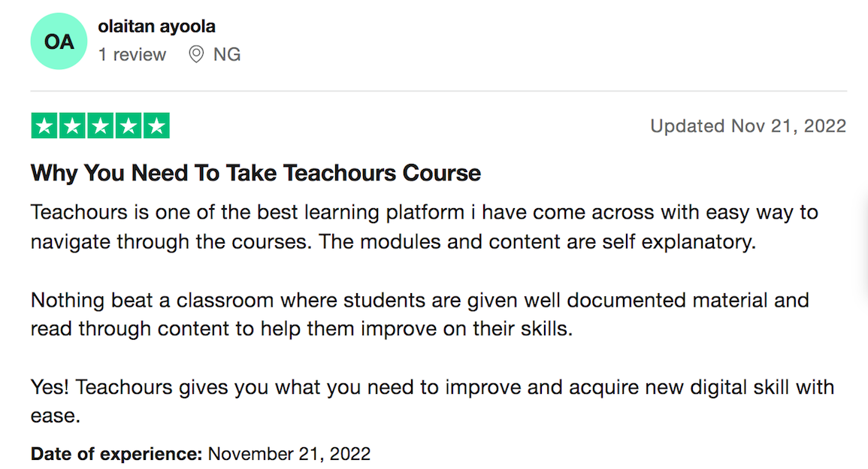
Task: Click the fourth green rating star
Action: (x=129, y=126)
